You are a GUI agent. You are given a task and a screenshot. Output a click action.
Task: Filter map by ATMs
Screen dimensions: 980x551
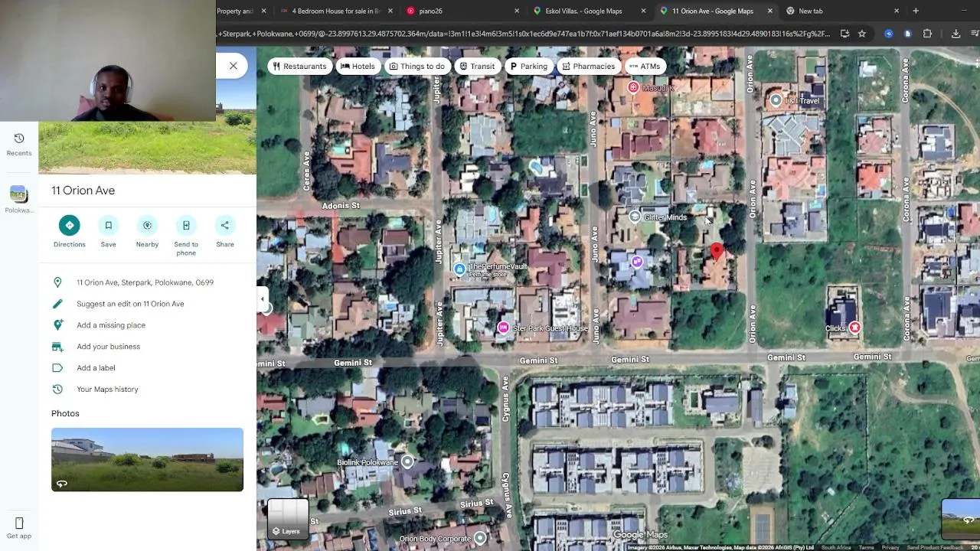[645, 67]
